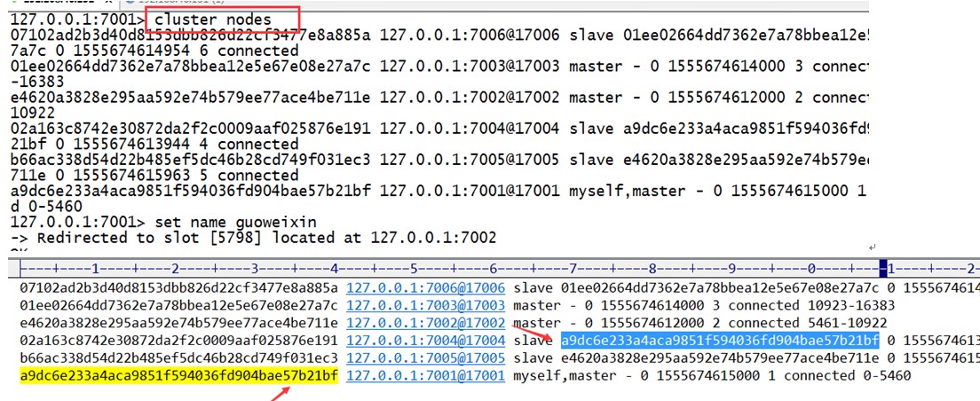The height and width of the screenshot is (401, 980).
Task: Select ID e4620a3828e2 starting the editor's 7002 row
Action: click(178, 323)
